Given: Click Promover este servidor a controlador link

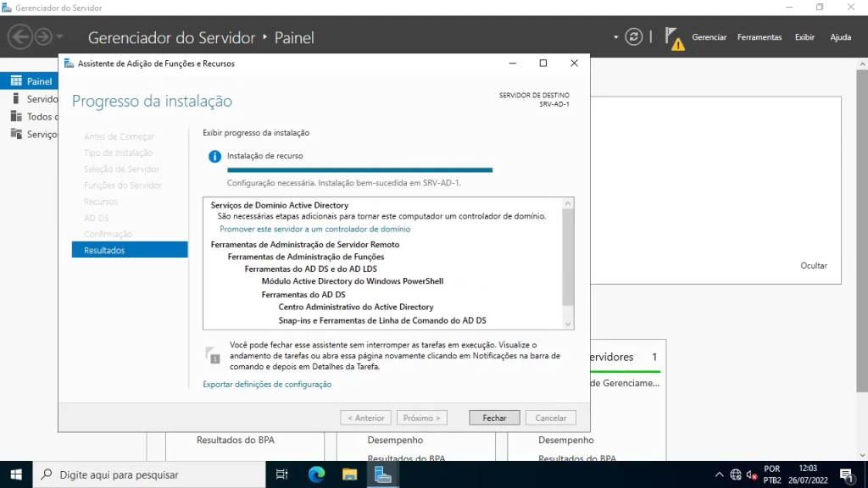Looking at the screenshot, I should (314, 229).
